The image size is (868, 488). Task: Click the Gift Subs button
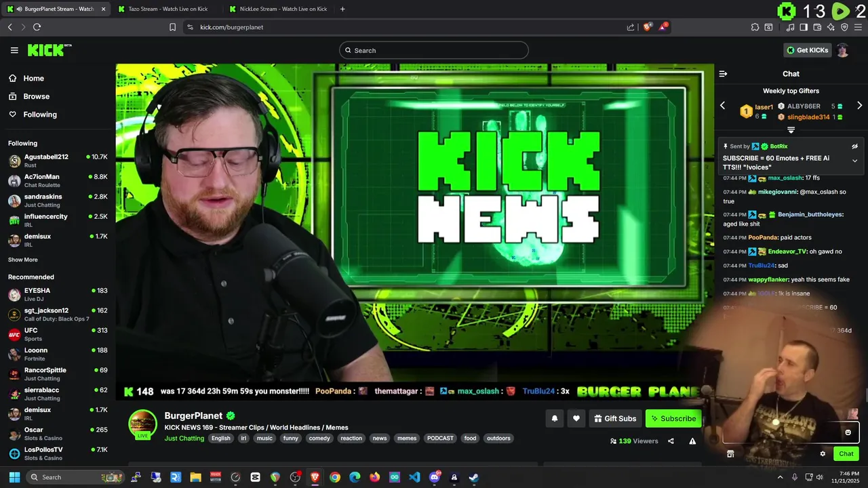coord(615,418)
